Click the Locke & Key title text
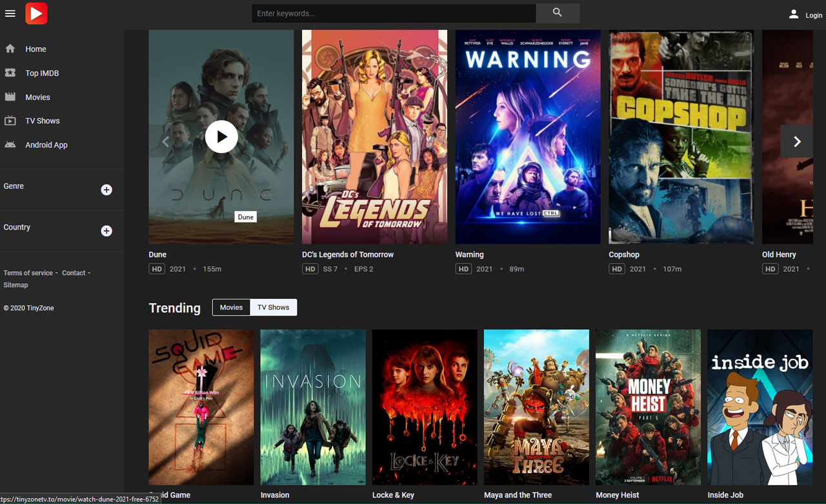826x504 pixels. pyautogui.click(x=393, y=495)
